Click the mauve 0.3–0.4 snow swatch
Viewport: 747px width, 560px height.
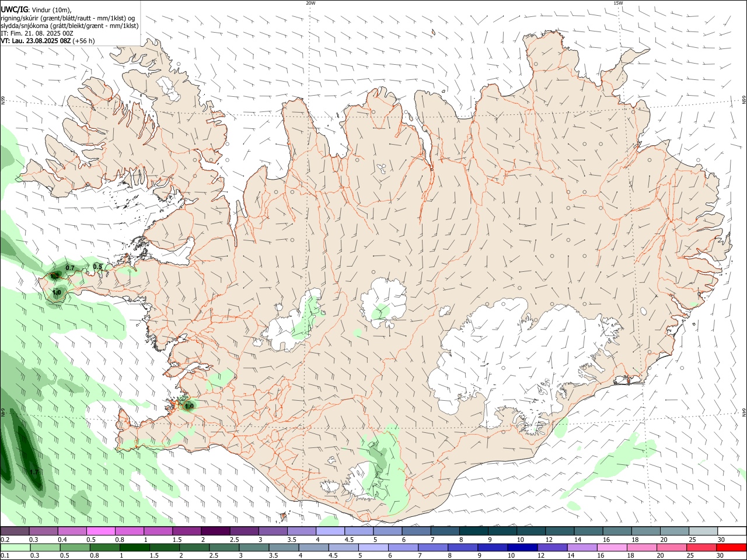pos(43,531)
